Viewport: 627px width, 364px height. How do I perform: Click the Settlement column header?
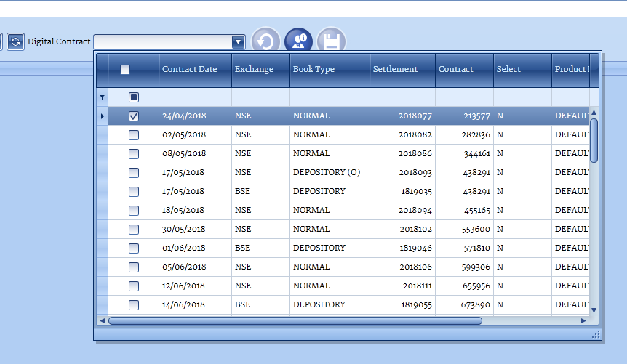pyautogui.click(x=395, y=70)
